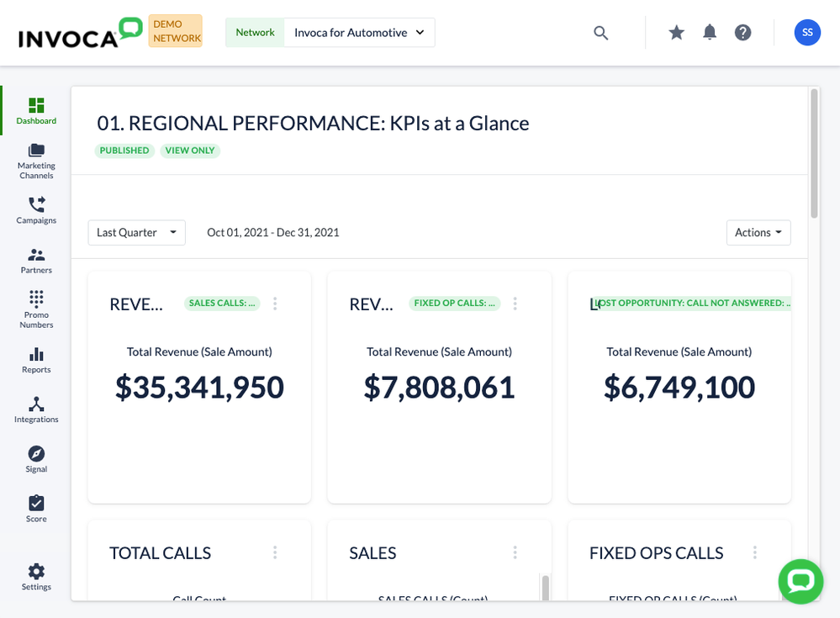Open options menu on Fixed Op Calls revenue card
Screen dimensions: 840x618
515,304
